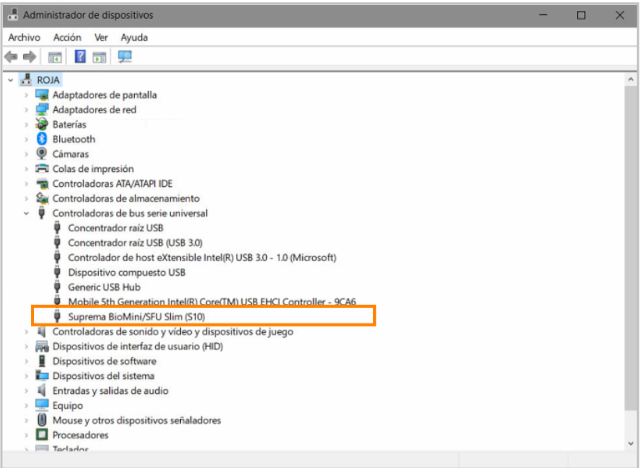Click the Procesadores chip icon
The height and width of the screenshot is (468, 640).
42,435
